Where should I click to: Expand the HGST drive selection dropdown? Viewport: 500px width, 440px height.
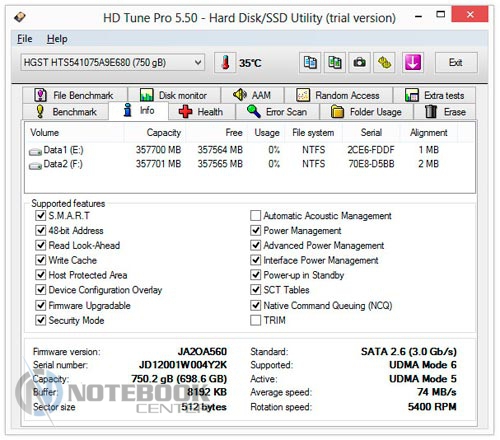(113, 62)
